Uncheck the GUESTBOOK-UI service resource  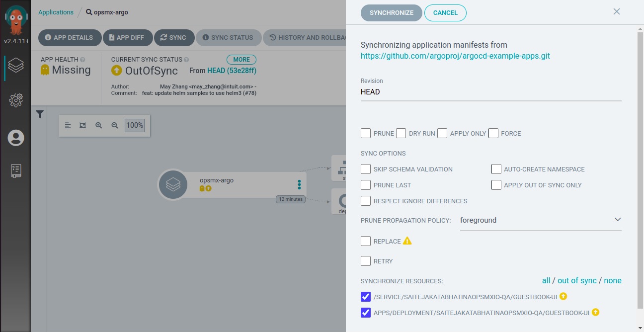[x=366, y=297]
